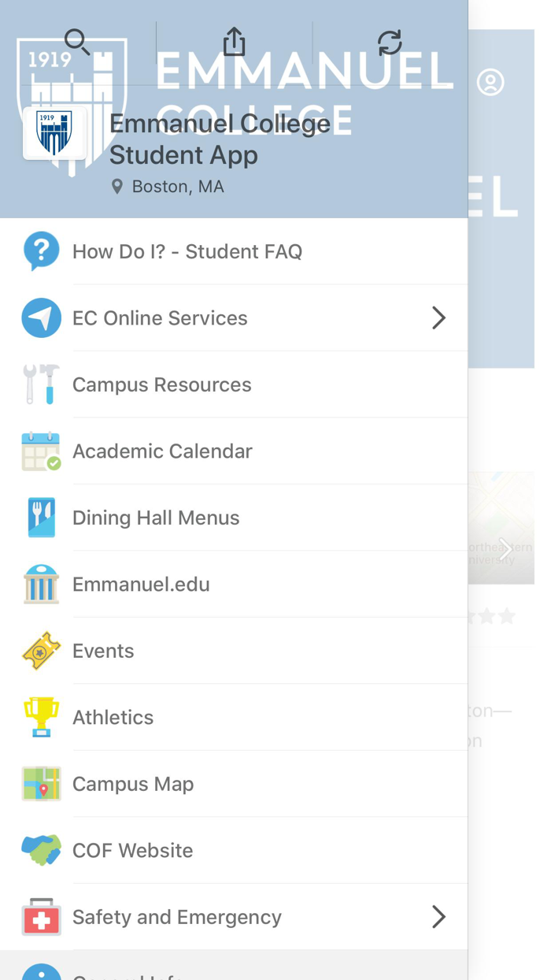Select COF Website from the menu
Viewport: 551px width, 980px height.
pos(132,851)
